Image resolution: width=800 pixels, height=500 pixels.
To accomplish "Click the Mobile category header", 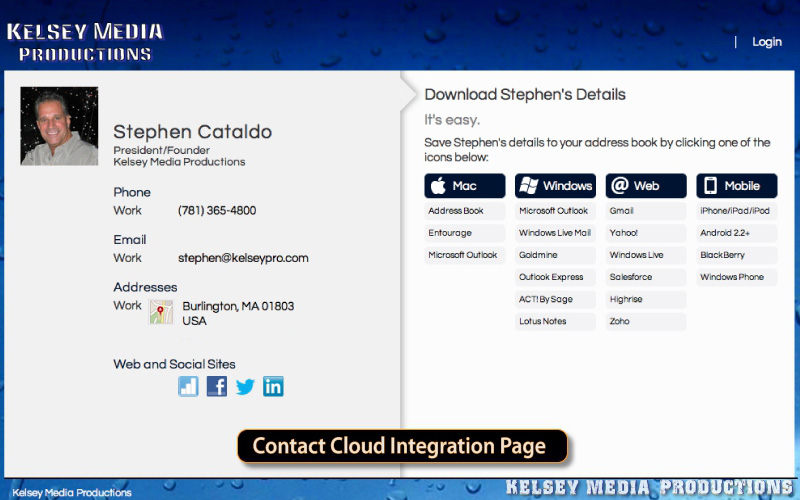I will pyautogui.click(x=737, y=186).
